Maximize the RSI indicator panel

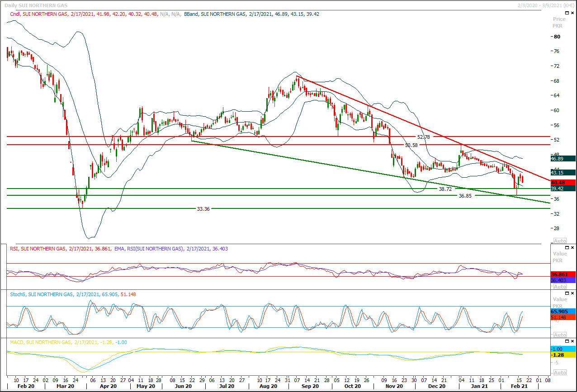click(x=567, y=248)
